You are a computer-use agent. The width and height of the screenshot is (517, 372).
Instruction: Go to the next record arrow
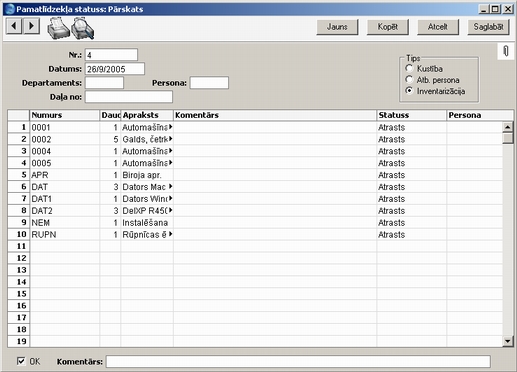point(31,26)
